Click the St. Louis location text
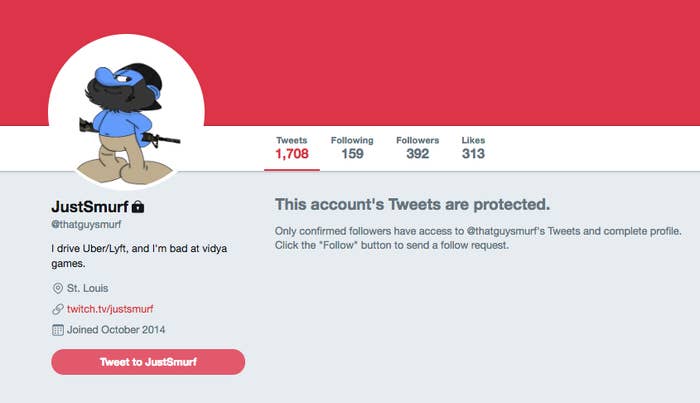The height and width of the screenshot is (403, 700). [x=88, y=288]
